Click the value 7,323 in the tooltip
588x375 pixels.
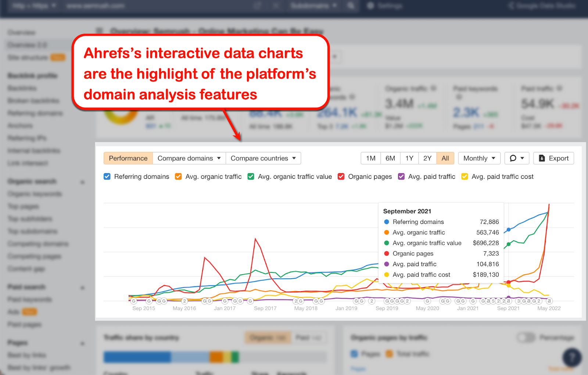tap(491, 254)
